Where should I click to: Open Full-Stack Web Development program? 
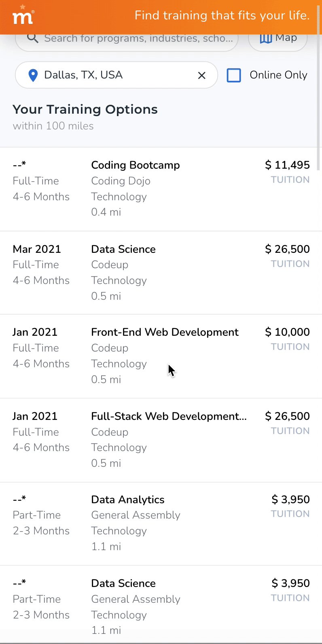(x=169, y=416)
